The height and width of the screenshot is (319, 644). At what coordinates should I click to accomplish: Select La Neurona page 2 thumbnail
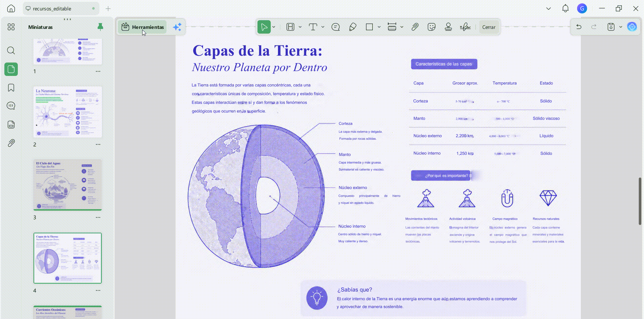pos(68,112)
